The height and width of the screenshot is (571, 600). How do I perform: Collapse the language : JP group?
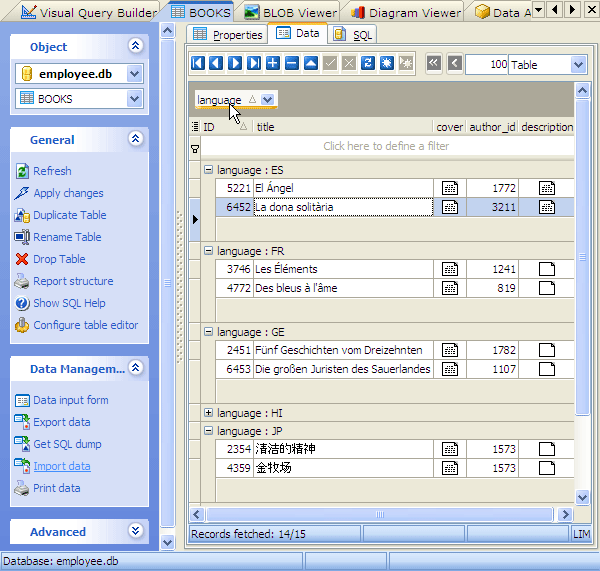[208, 431]
